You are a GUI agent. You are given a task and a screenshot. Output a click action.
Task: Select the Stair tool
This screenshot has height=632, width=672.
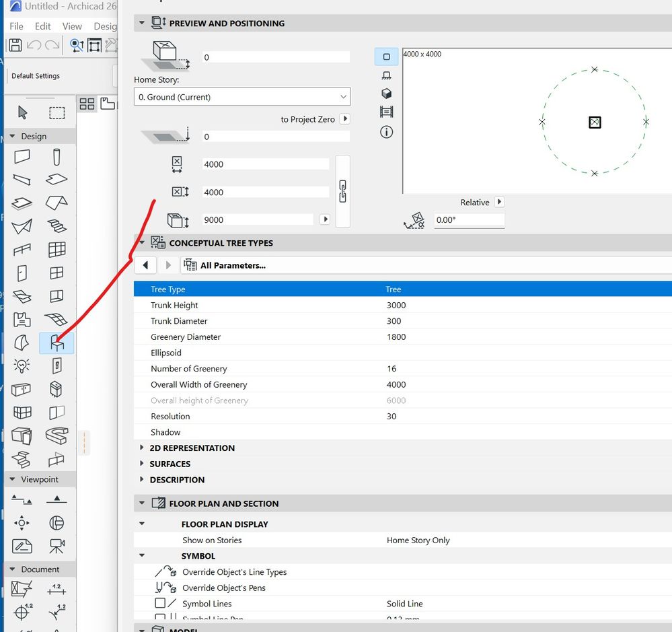point(57,226)
